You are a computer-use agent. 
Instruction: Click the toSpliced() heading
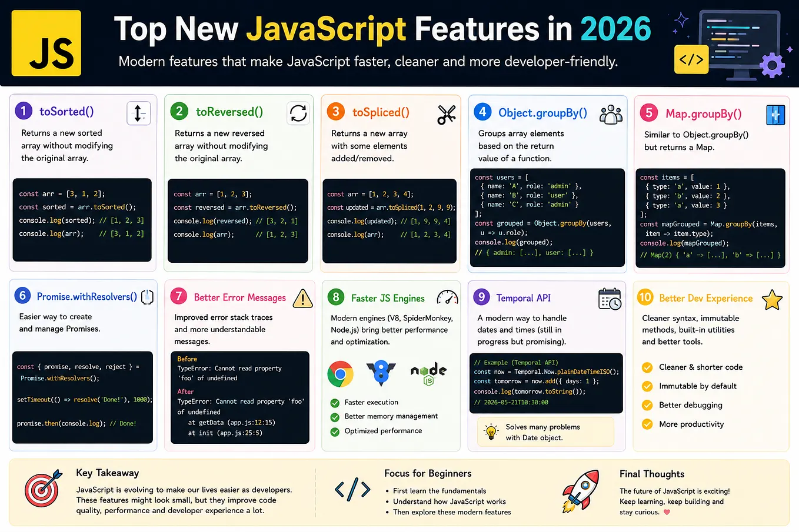click(381, 112)
